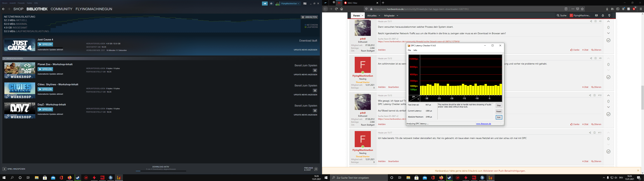Launch Steam Big Picture mode icon
This screenshot has height=181, width=644.
[305, 4]
